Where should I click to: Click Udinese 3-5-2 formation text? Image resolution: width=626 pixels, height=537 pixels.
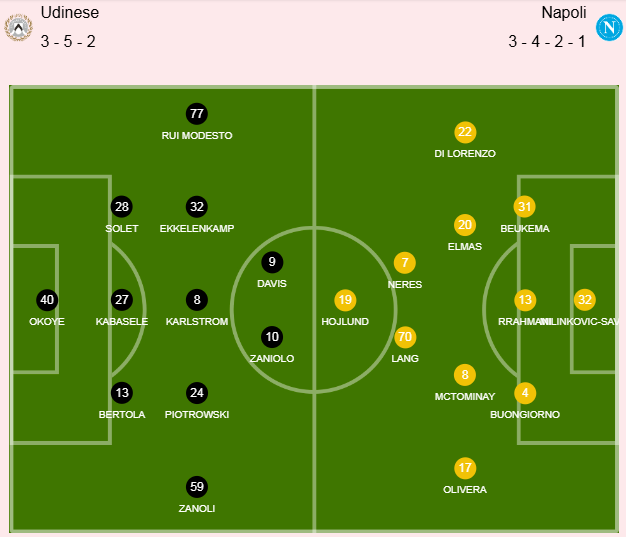(68, 42)
